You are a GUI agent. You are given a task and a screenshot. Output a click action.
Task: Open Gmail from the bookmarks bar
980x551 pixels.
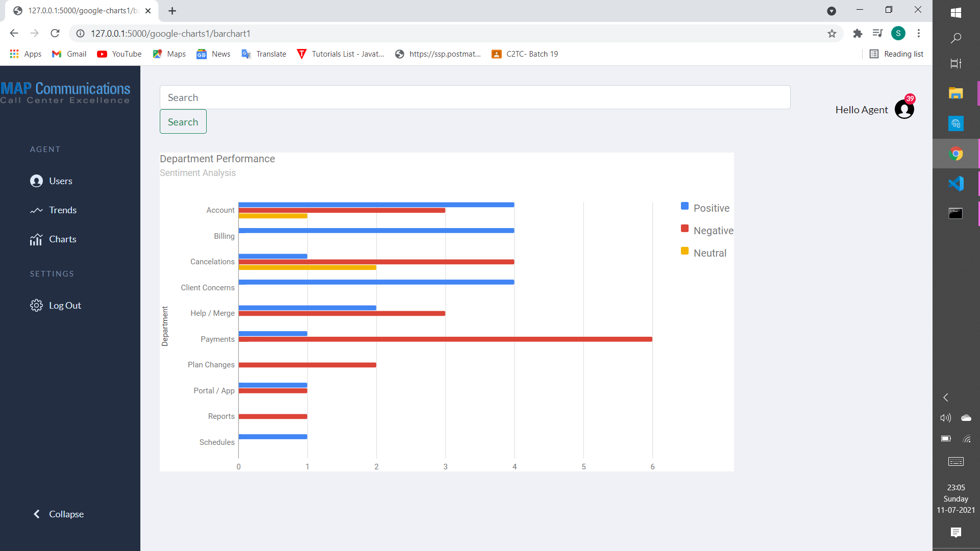(x=68, y=54)
